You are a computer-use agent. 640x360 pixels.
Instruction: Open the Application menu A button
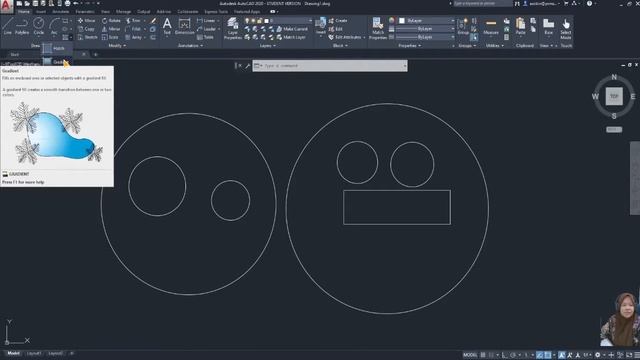coord(6,6)
